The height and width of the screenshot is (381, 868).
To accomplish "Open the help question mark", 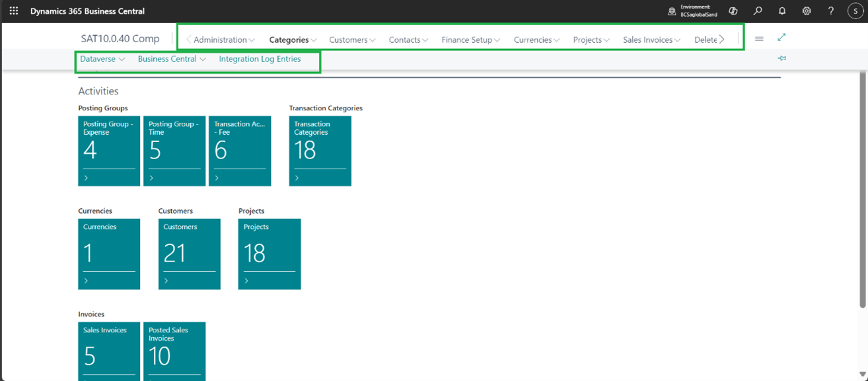I will point(831,11).
